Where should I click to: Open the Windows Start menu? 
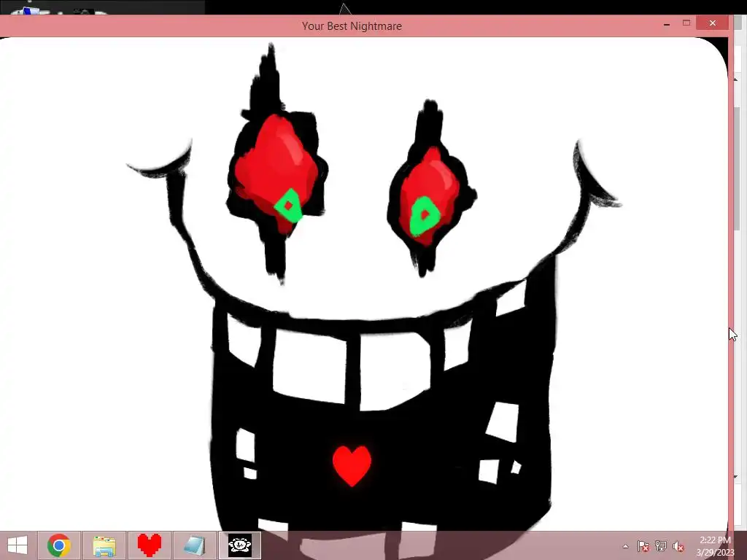[x=18, y=545]
